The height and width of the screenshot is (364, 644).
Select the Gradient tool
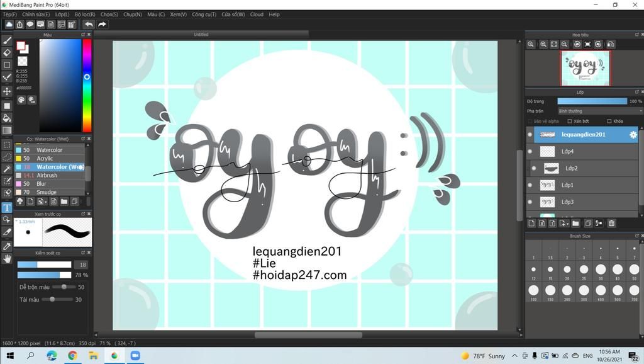tap(7, 131)
